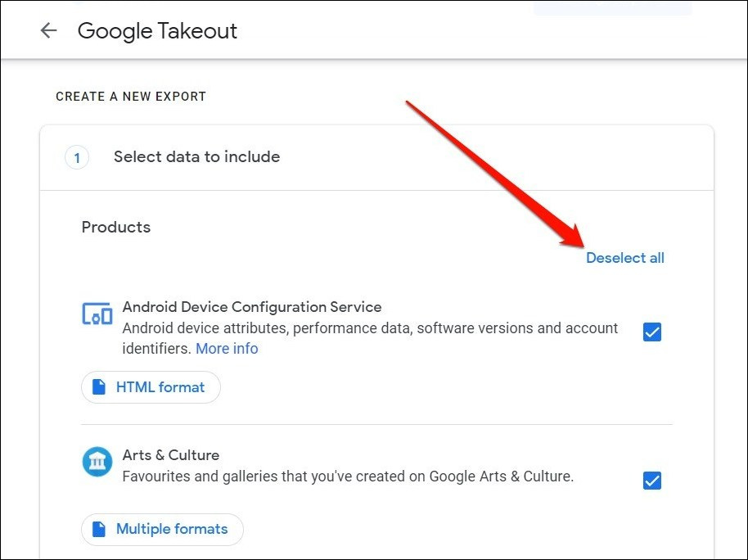Click the Android Device Configuration Service title
Viewport: 748px width, 560px height.
tap(252, 307)
